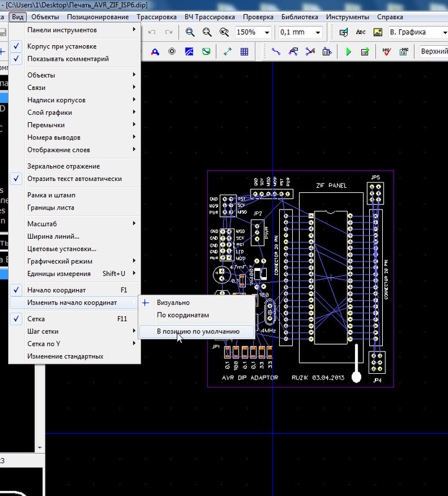448x496 pixels.
Task: Toggle Отразить текст автоматически setting
Action: click(74, 179)
